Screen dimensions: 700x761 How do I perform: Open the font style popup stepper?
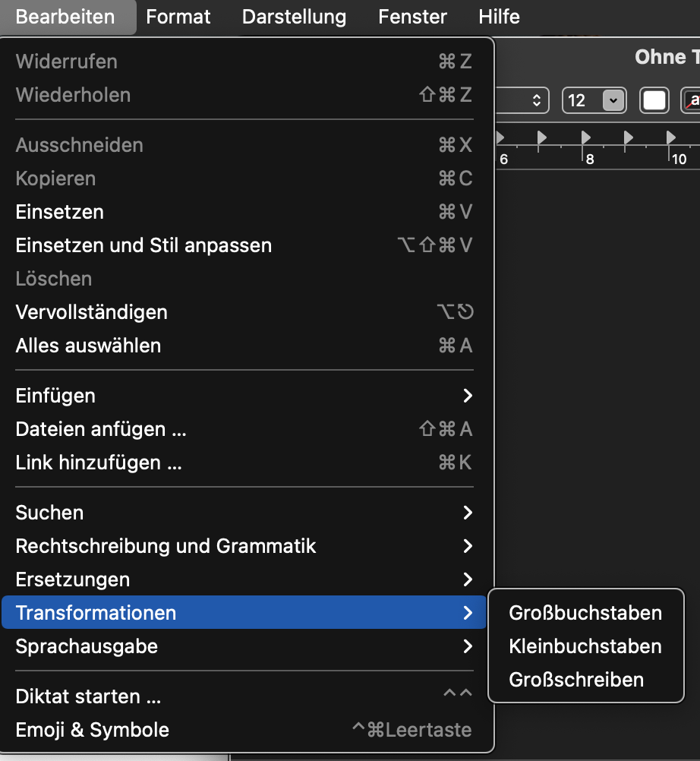[536, 100]
